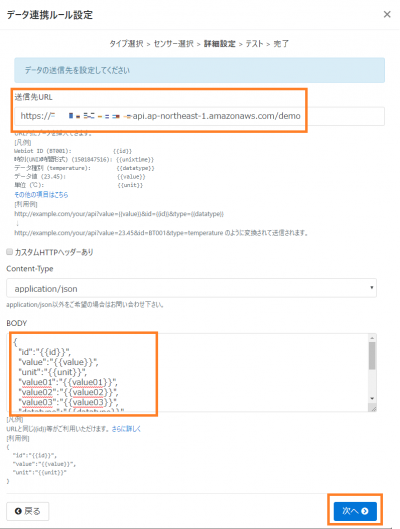Select the 完了 breadcrumb step
The height and width of the screenshot is (529, 400).
tap(281, 44)
